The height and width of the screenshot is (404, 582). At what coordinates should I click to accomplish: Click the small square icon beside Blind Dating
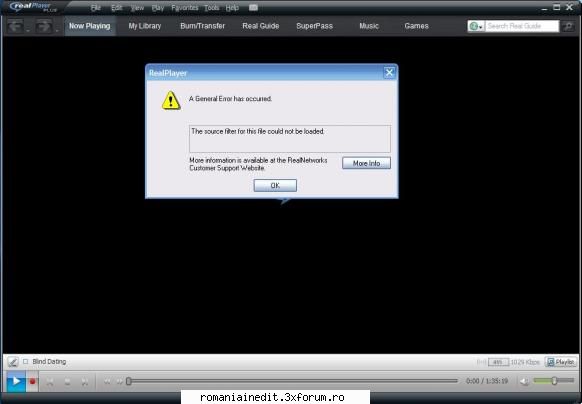pos(26,361)
